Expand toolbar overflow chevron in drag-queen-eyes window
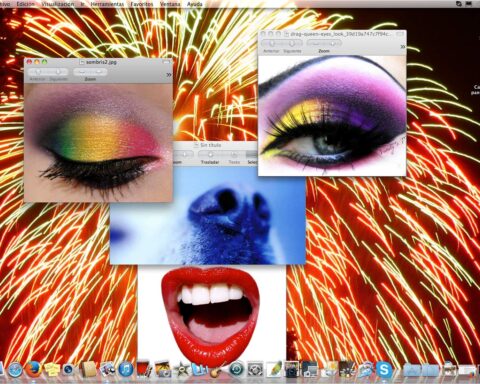 tap(403, 47)
